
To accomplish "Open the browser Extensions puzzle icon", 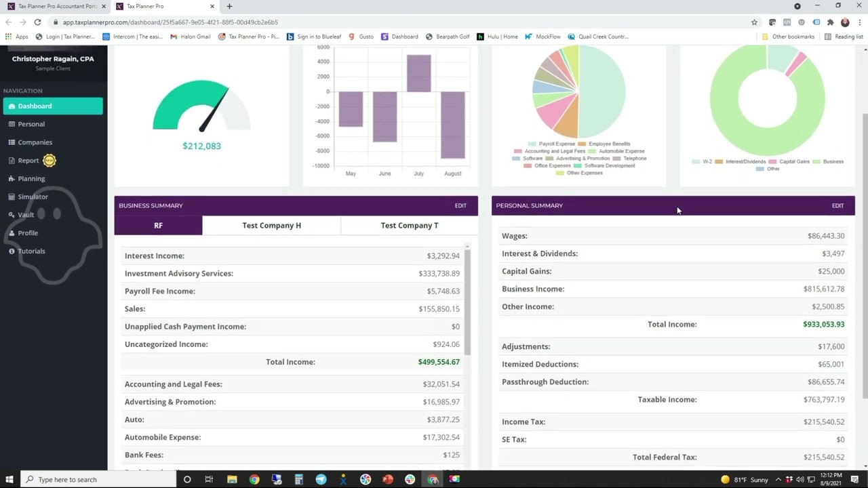I will (x=830, y=22).
